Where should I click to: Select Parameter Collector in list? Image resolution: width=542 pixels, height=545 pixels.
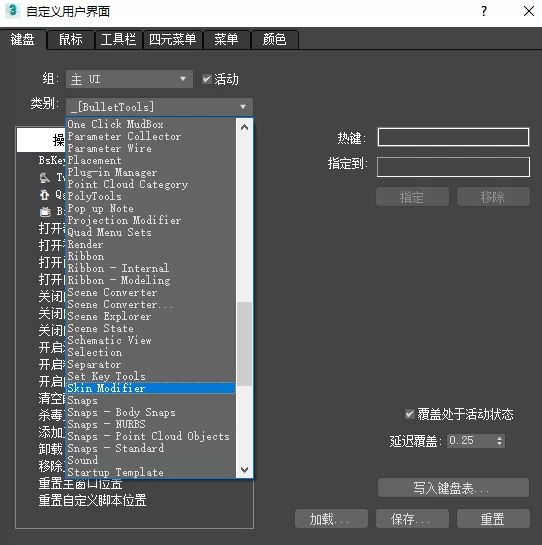click(151, 136)
